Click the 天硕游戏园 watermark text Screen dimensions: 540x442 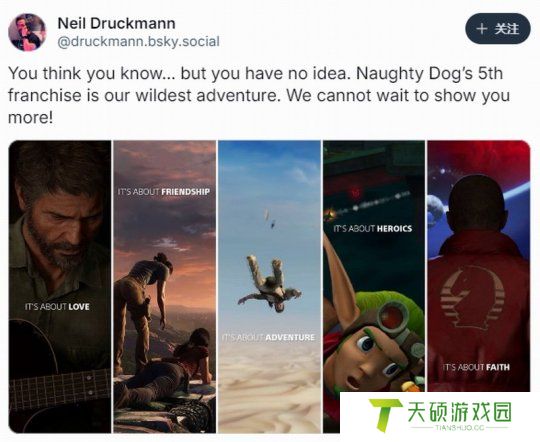point(459,412)
